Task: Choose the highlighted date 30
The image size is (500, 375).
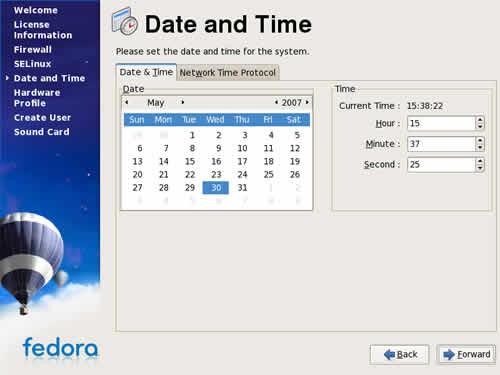Action: pyautogui.click(x=216, y=188)
